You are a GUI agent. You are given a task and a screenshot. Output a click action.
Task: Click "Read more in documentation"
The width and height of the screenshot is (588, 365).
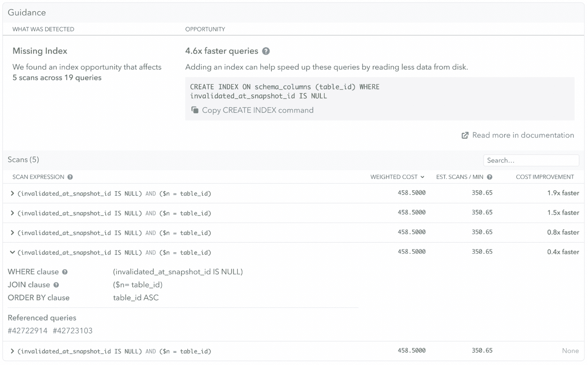(523, 135)
